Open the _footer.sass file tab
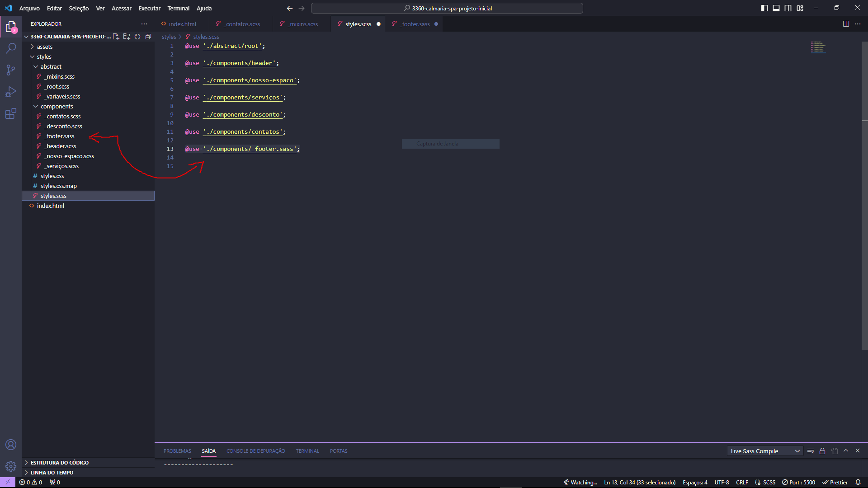 [414, 24]
